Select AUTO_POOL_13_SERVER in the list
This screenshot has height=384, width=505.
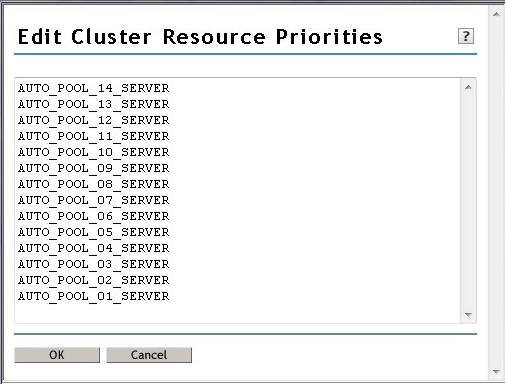[94, 104]
